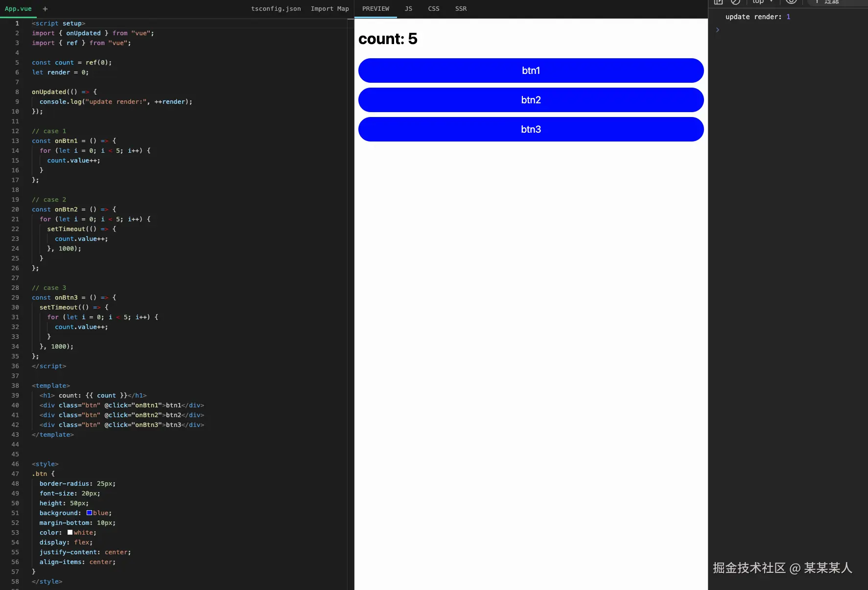Click 'setTimeout(() => {' on line 30
This screenshot has width=868, height=590.
click(x=74, y=307)
